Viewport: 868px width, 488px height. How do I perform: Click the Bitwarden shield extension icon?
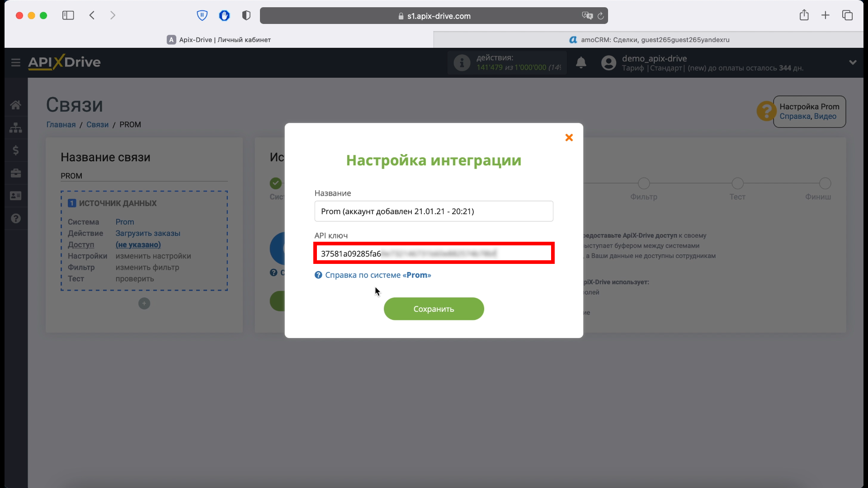(202, 15)
